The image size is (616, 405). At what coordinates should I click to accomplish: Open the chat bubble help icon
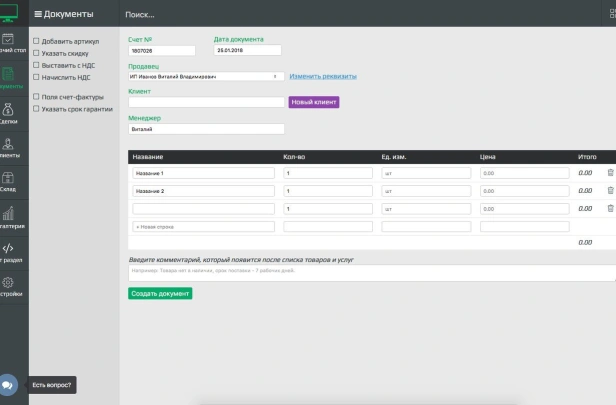click(x=8, y=384)
